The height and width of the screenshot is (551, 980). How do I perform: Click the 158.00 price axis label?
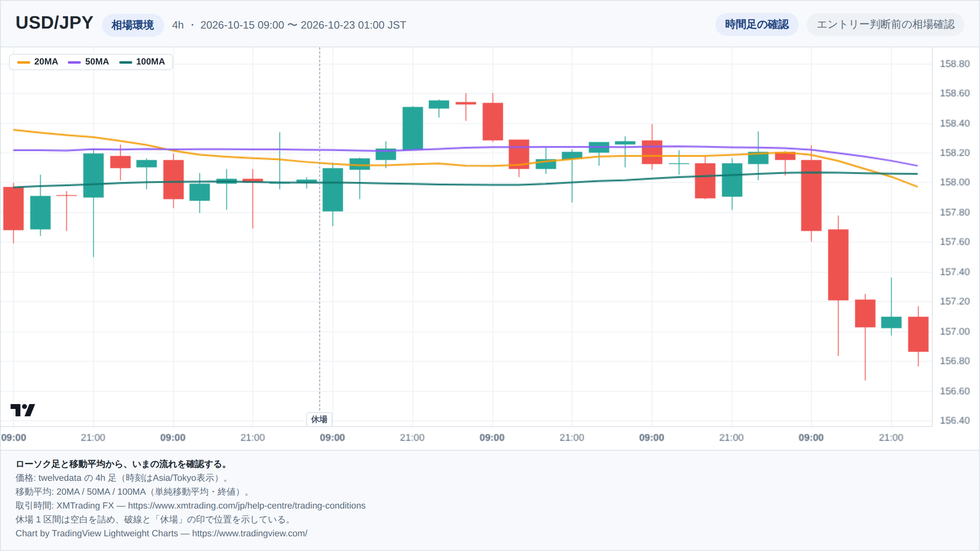point(955,182)
